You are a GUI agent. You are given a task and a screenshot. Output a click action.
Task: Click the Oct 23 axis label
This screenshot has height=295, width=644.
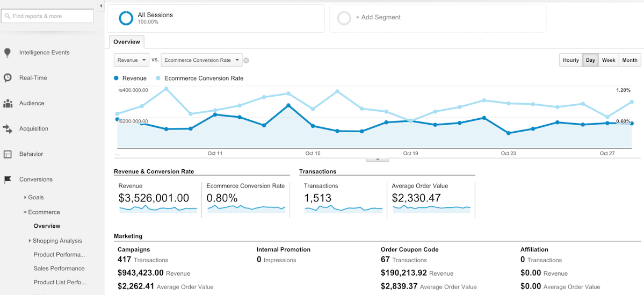508,154
